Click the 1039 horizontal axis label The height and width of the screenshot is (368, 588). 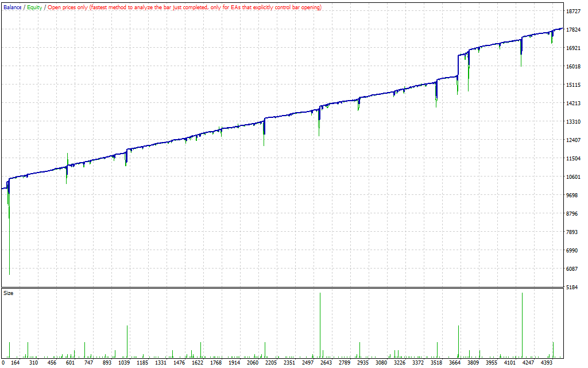tap(124, 363)
